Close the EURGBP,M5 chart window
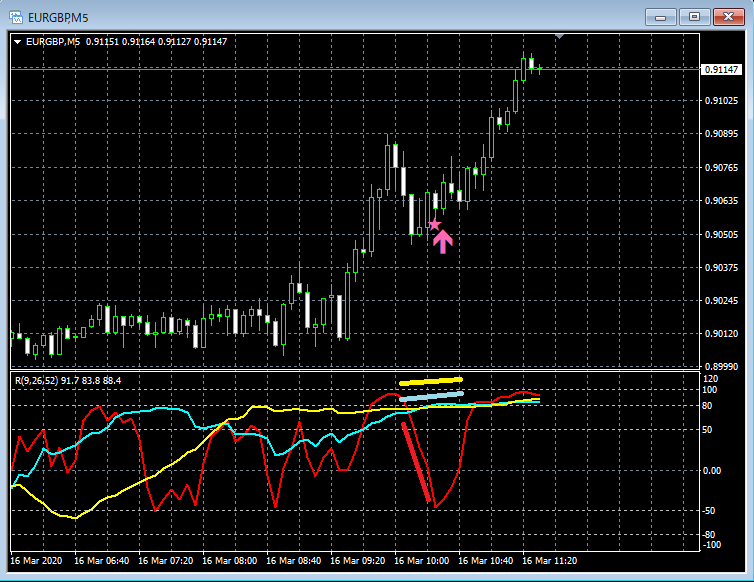Viewport: 754px width, 582px height. click(729, 17)
